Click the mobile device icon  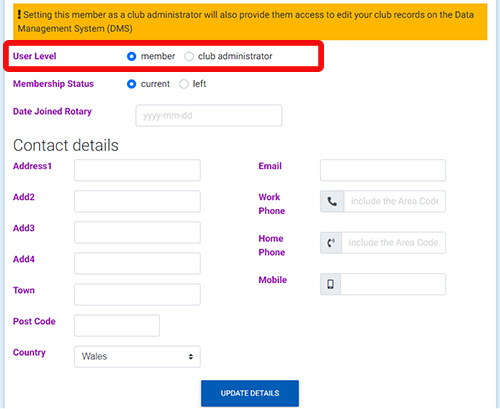(330, 284)
